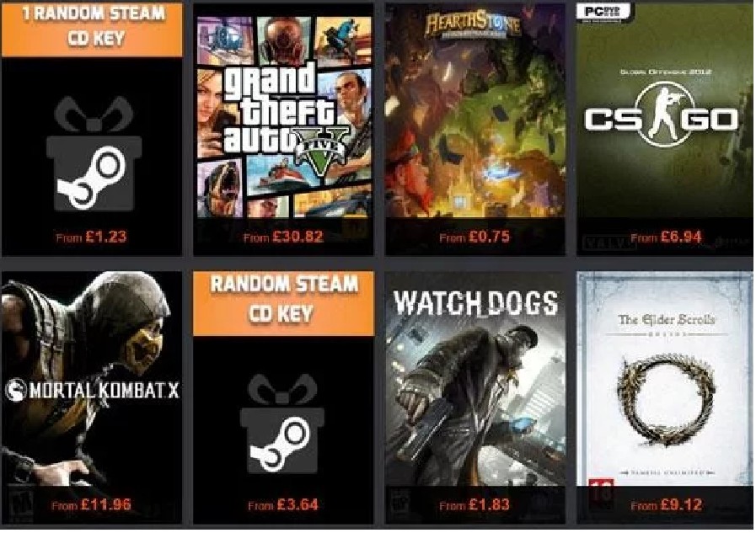Click the orange '1 Random Steam CD Key' banner
The width and height of the screenshot is (756, 533).
coord(92,29)
